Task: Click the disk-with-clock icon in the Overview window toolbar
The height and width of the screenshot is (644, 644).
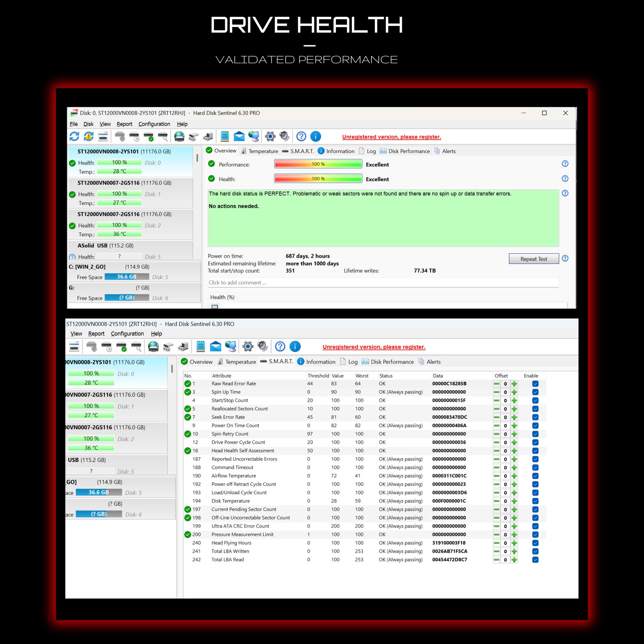Action: [134, 136]
